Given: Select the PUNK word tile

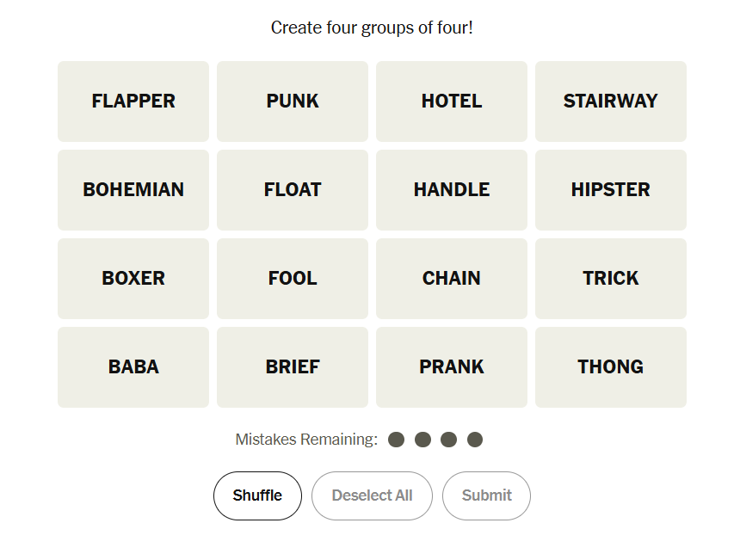Looking at the screenshot, I should tap(293, 102).
